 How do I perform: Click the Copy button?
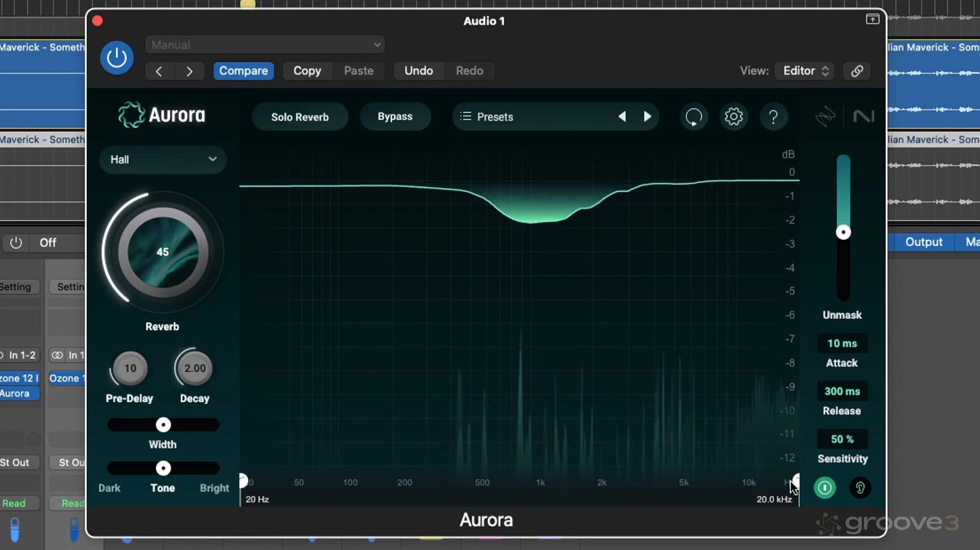tap(307, 71)
